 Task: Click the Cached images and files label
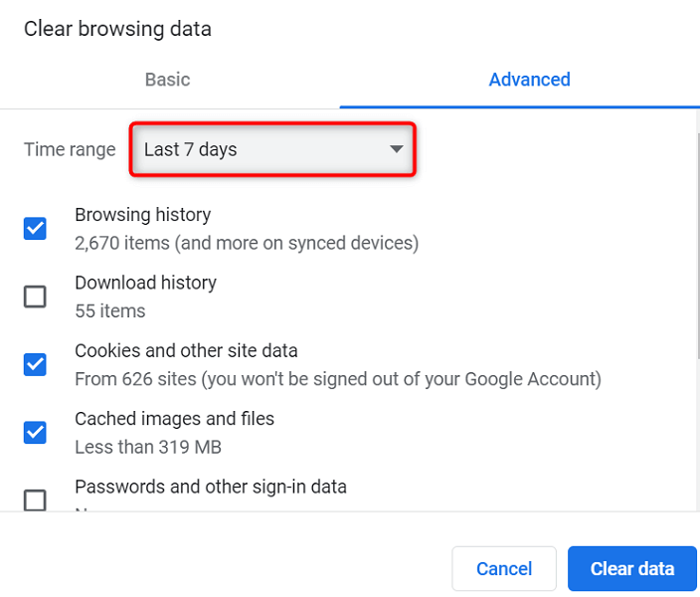coord(174,419)
